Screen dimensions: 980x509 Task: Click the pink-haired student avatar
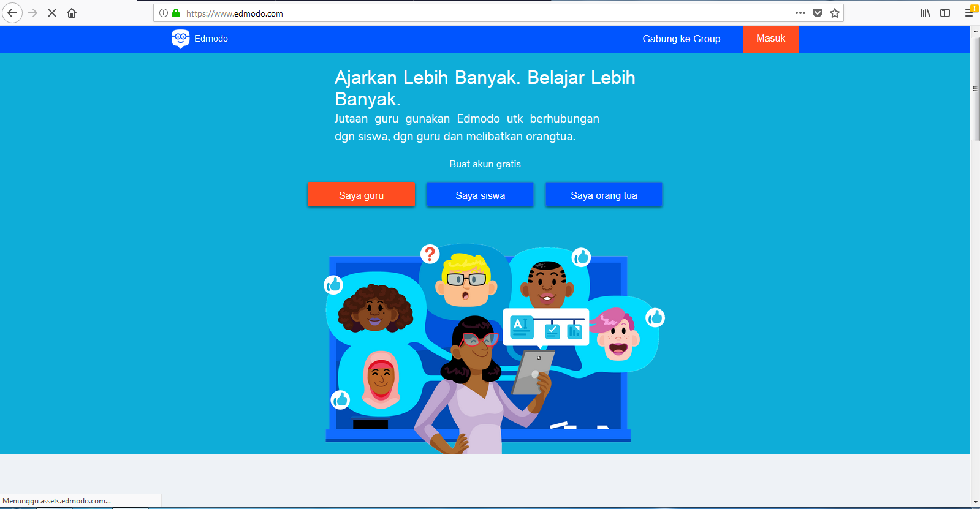pos(615,334)
